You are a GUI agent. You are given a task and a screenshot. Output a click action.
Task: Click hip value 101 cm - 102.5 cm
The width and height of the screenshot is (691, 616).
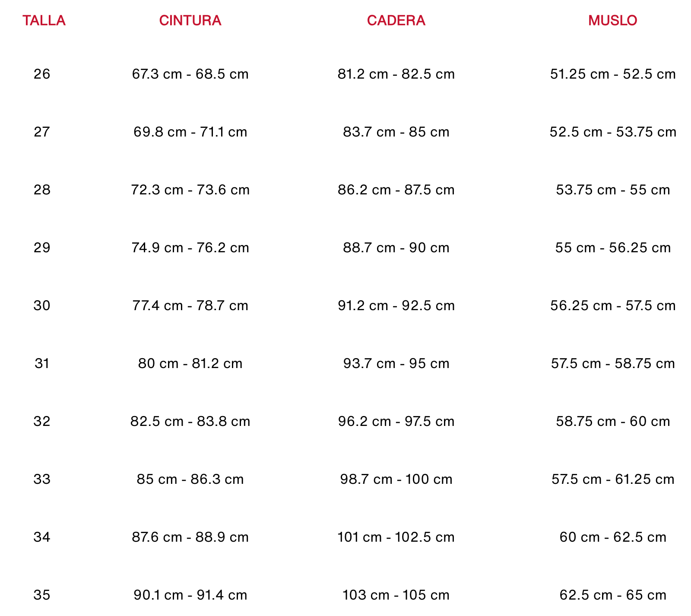pyautogui.click(x=396, y=537)
